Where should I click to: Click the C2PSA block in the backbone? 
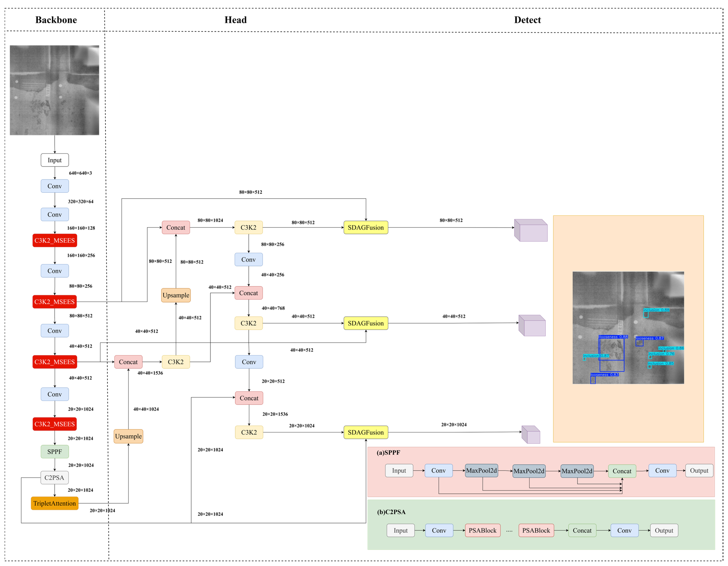55,478
